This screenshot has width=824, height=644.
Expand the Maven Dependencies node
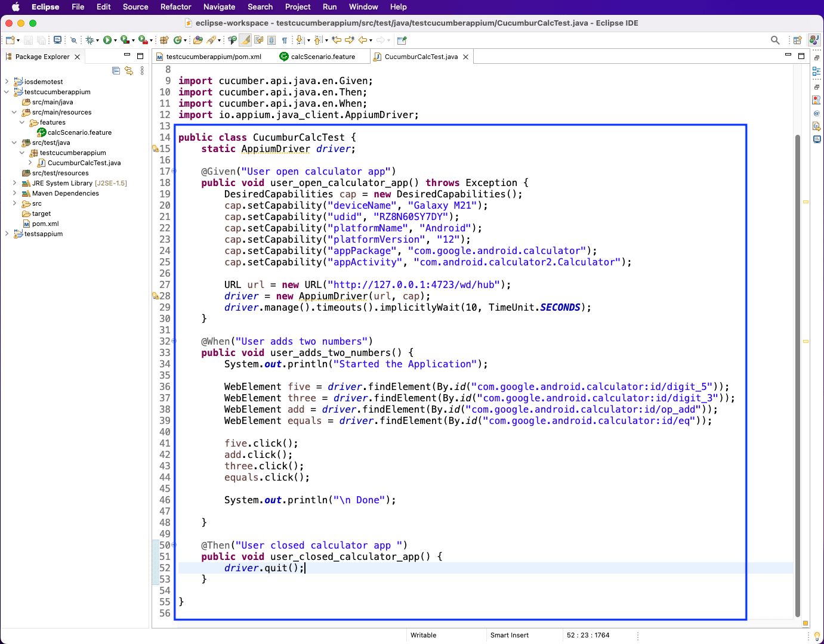click(x=14, y=193)
